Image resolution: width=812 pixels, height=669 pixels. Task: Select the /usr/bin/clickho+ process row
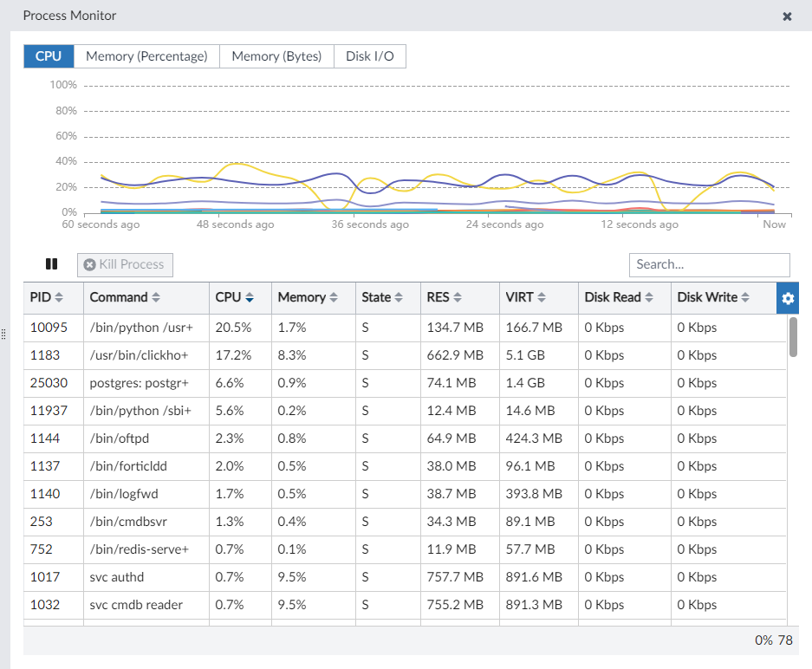coord(139,355)
